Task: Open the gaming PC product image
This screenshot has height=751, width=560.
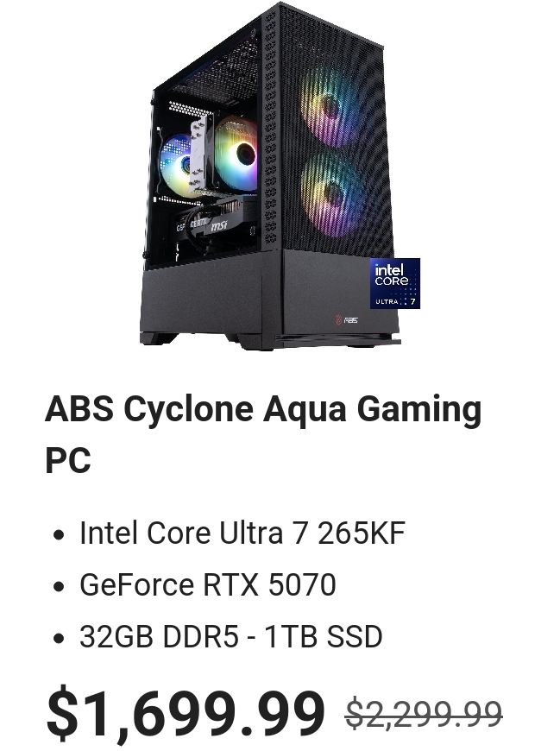Action: pos(280,176)
